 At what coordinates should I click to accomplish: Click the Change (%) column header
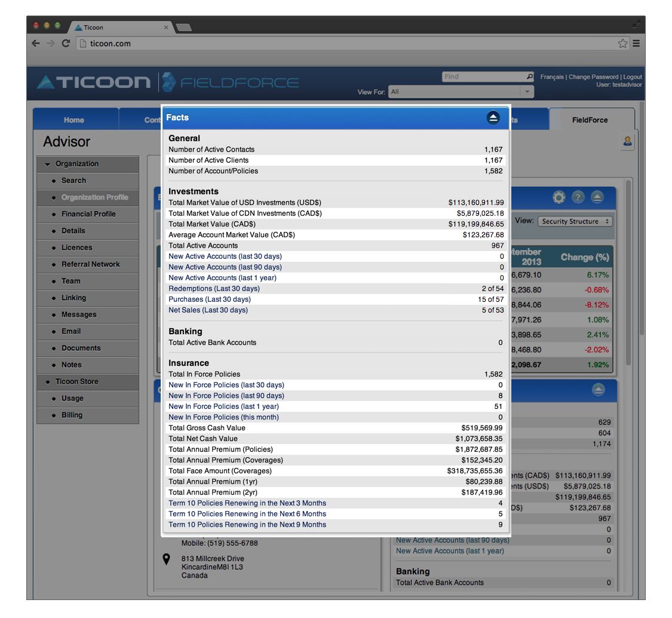pos(585,258)
